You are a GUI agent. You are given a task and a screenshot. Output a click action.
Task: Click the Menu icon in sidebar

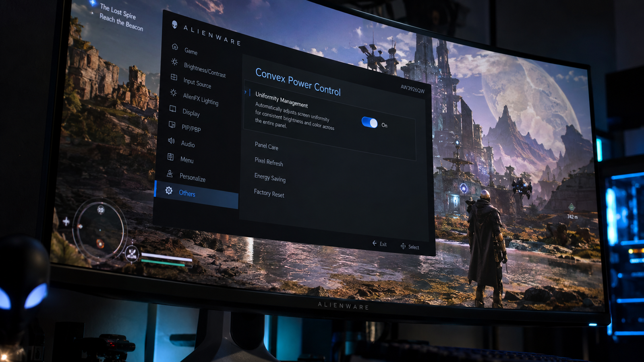pyautogui.click(x=171, y=157)
